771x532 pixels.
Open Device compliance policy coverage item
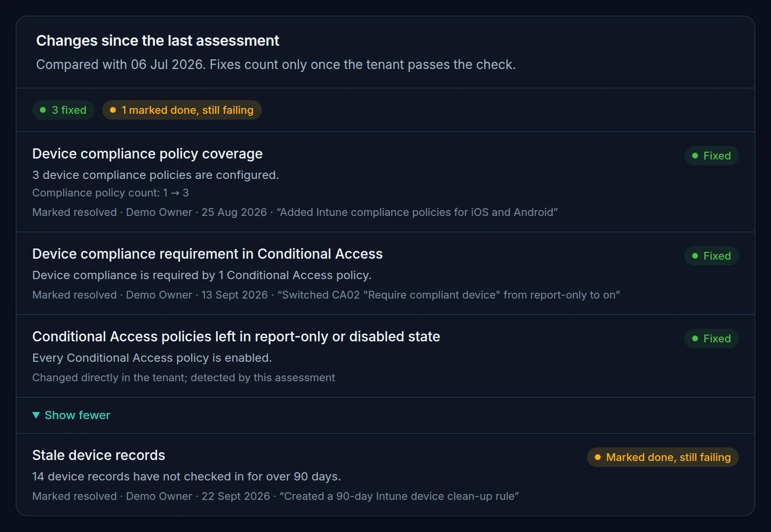[147, 154]
